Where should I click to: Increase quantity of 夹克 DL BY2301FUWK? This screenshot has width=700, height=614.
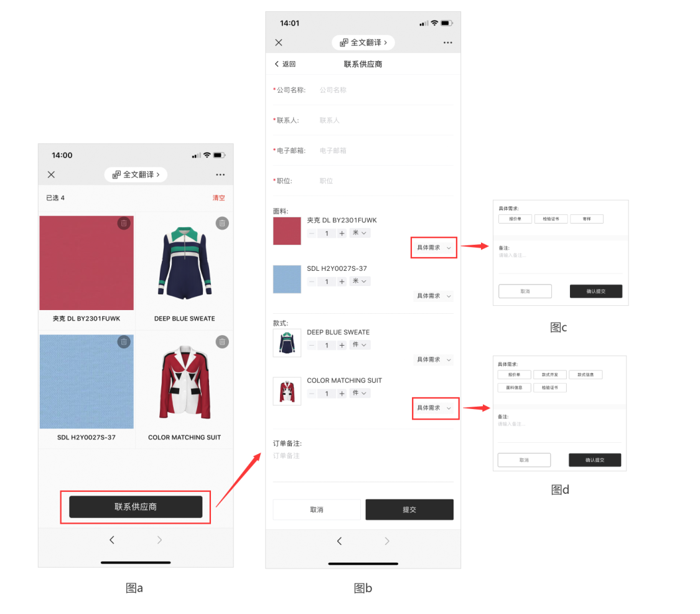click(342, 234)
